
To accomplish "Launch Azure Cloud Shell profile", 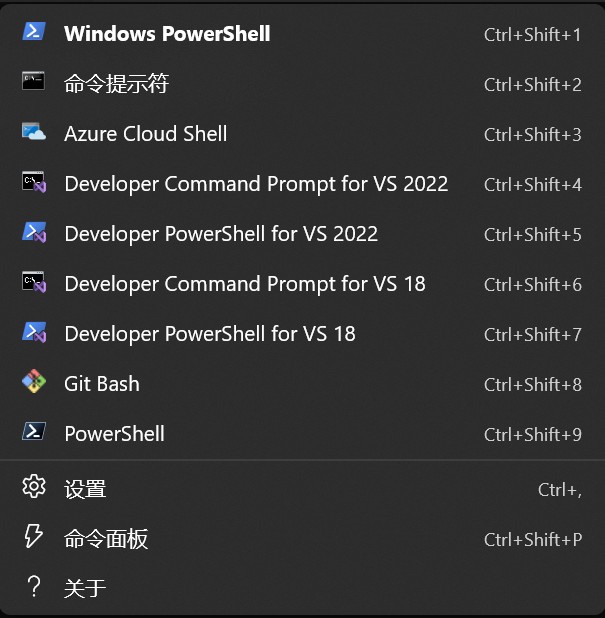I will tap(302, 134).
